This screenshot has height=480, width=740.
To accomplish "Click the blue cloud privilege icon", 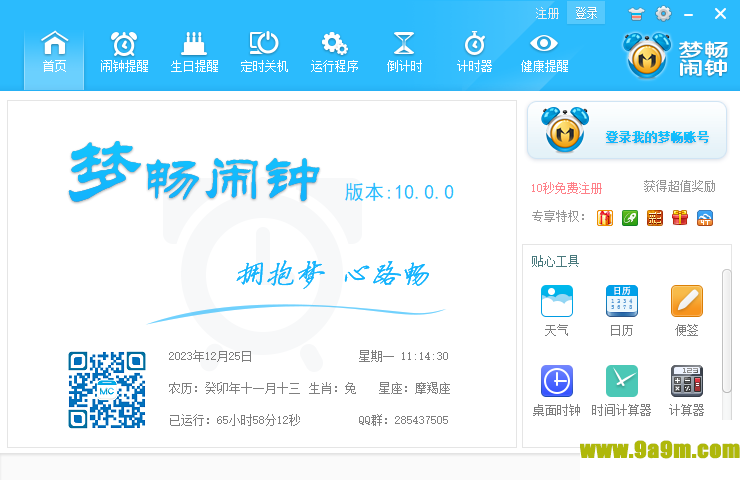I will point(705,218).
